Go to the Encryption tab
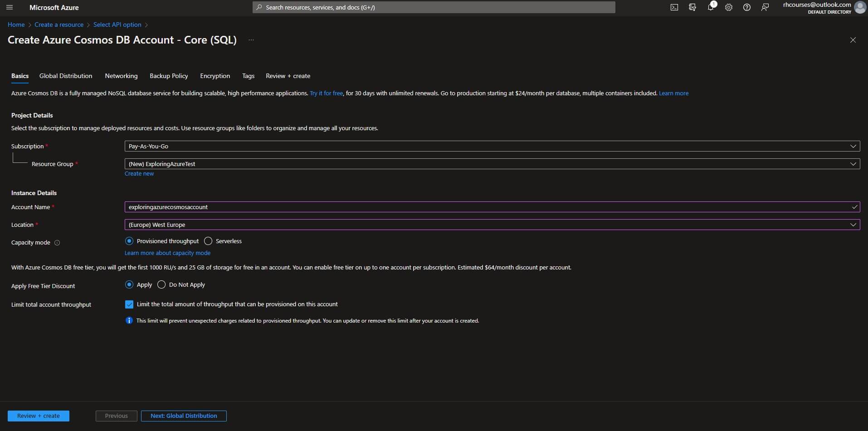868x431 pixels. [x=215, y=76]
